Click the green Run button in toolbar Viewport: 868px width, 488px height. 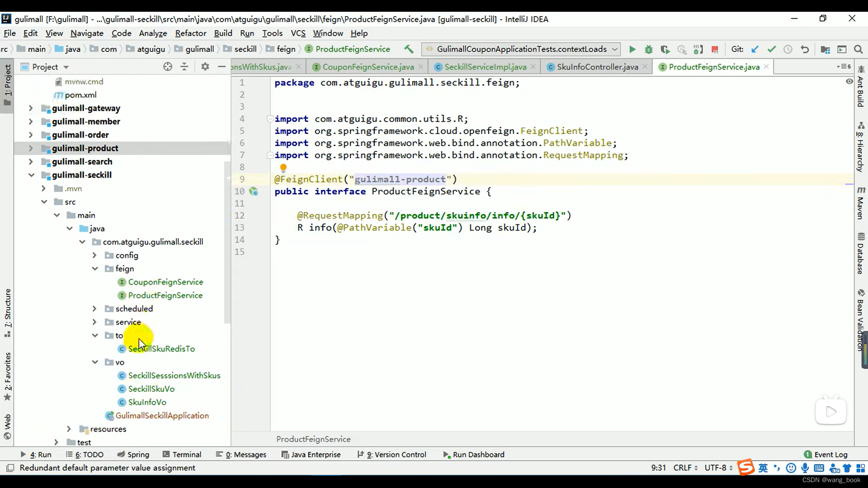(632, 49)
